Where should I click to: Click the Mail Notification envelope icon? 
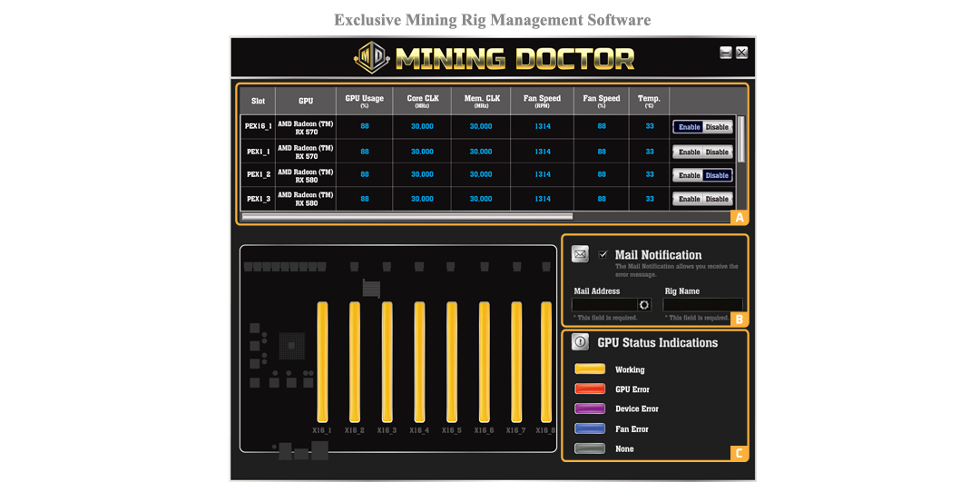[581, 254]
